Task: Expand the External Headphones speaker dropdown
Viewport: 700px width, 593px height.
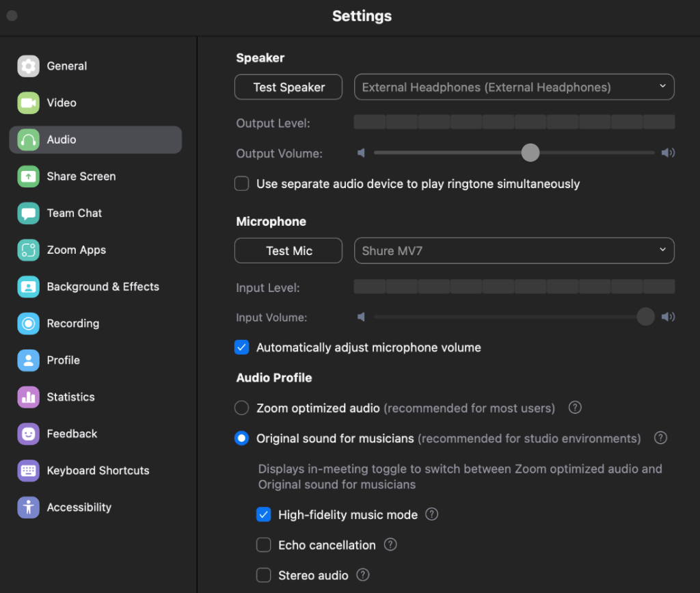Action: pyautogui.click(x=513, y=88)
